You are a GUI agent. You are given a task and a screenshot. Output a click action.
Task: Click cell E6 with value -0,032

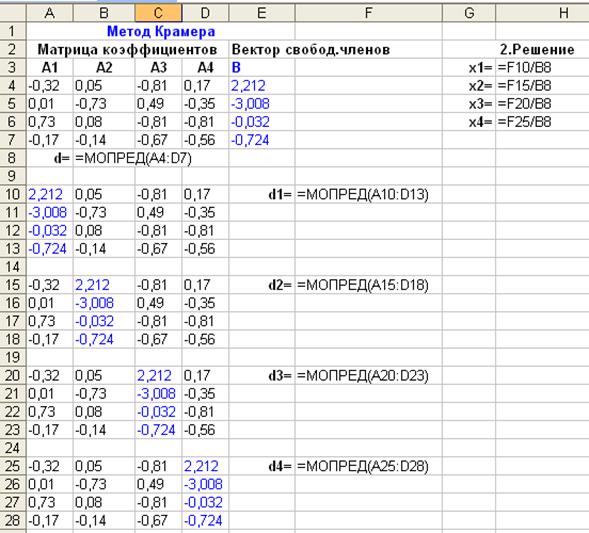coord(262,122)
